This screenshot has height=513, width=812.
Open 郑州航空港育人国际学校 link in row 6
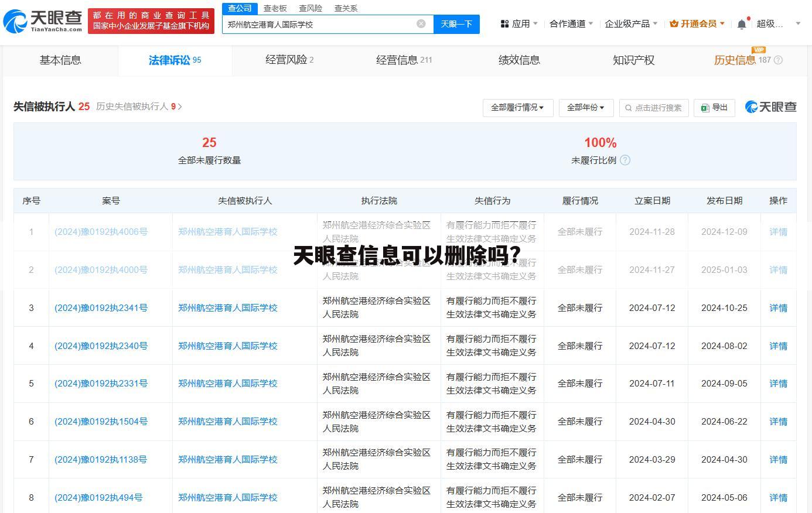tap(227, 422)
